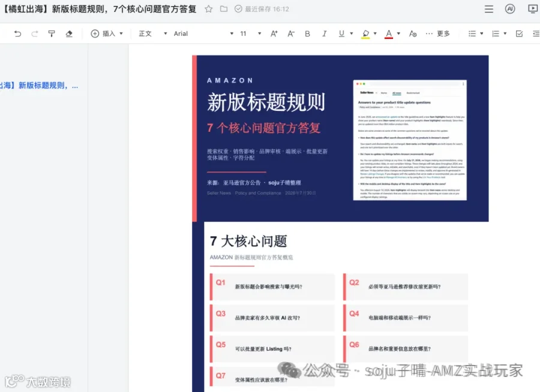Toggle bold formatting
The image size is (540, 392).
coord(308,34)
